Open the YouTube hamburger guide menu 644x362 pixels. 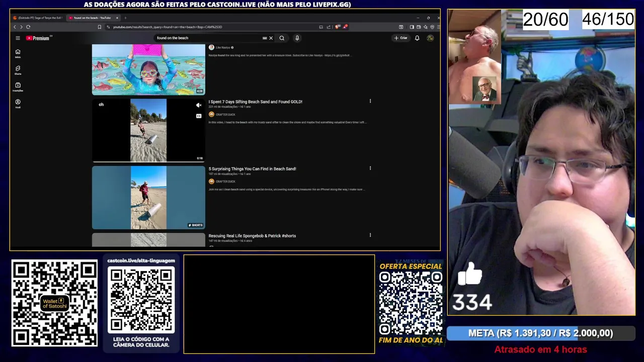18,38
